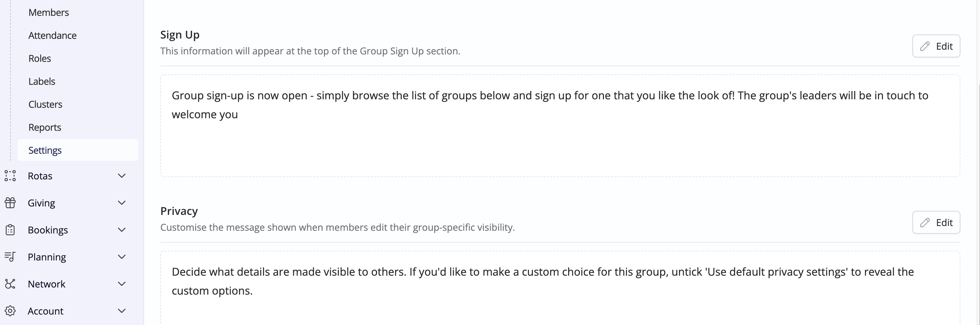Click the Giving gift icon
The height and width of the screenshot is (325, 980).
pyautogui.click(x=10, y=203)
